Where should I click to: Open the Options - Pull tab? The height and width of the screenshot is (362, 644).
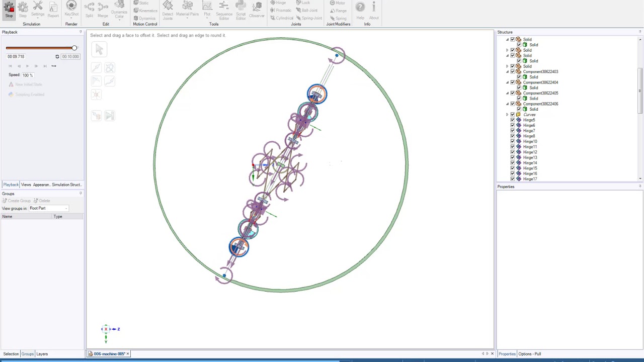click(529, 354)
